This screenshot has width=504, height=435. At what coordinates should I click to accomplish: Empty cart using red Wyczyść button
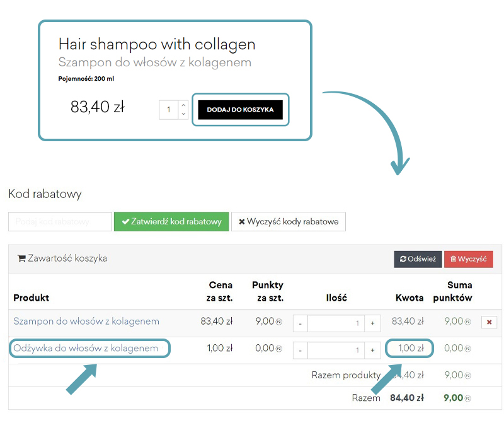click(x=468, y=259)
